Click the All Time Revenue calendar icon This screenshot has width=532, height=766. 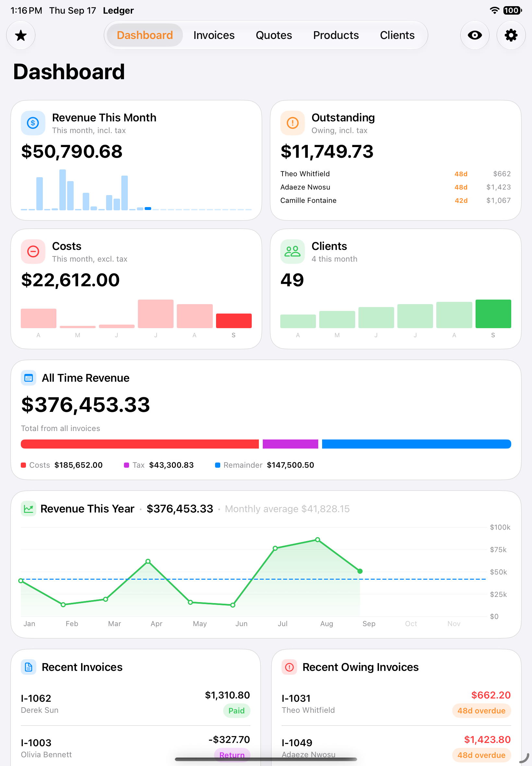pos(29,378)
